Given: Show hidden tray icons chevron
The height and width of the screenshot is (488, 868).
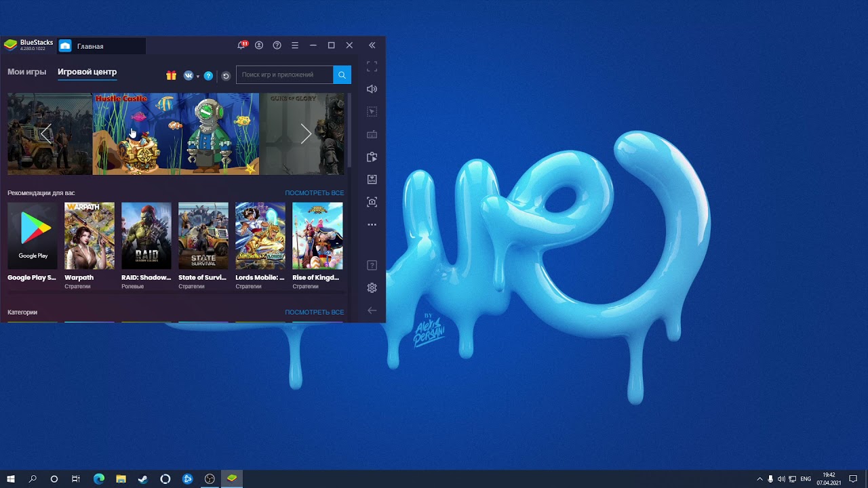Looking at the screenshot, I should [x=759, y=479].
